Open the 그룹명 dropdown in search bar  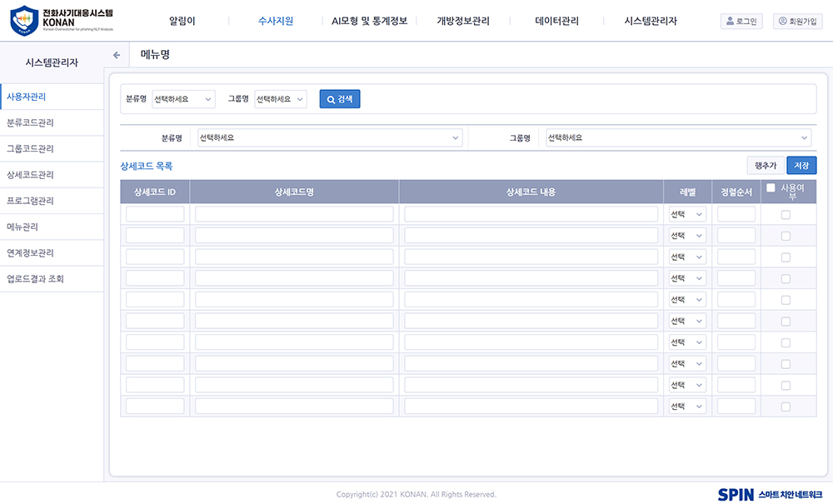pyautogui.click(x=281, y=99)
